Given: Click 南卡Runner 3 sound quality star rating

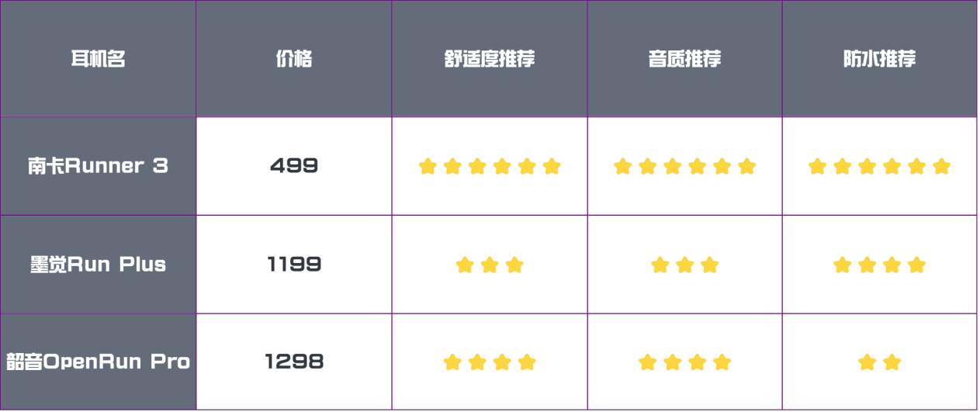Looking at the screenshot, I should click(x=684, y=166).
